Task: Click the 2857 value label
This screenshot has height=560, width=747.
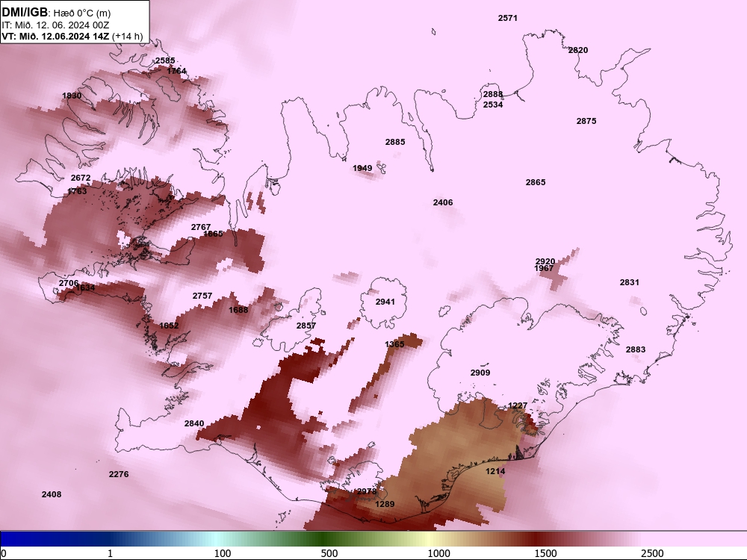Action: [x=306, y=326]
